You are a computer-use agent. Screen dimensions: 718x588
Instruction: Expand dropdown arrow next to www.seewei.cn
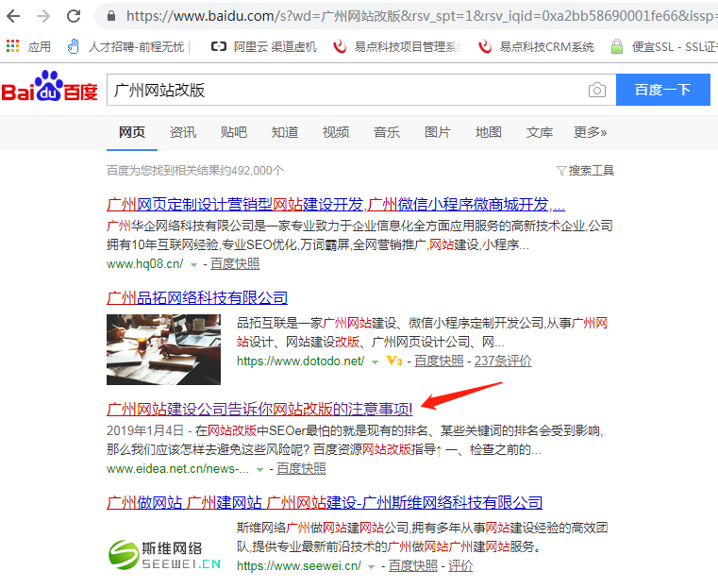click(x=372, y=566)
